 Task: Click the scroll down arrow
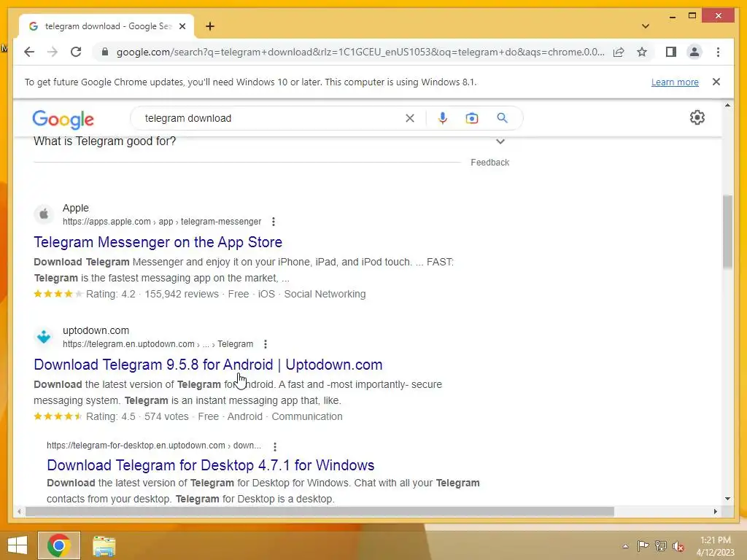(727, 499)
